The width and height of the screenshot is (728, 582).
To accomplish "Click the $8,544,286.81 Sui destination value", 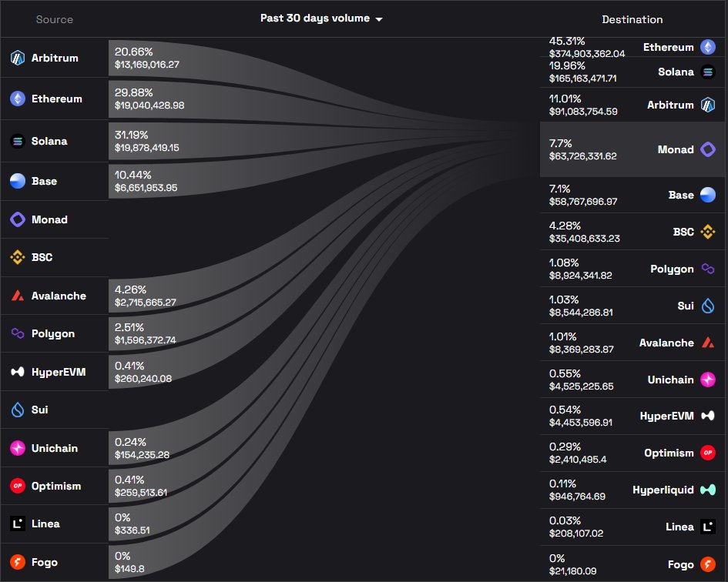I will pyautogui.click(x=581, y=313).
